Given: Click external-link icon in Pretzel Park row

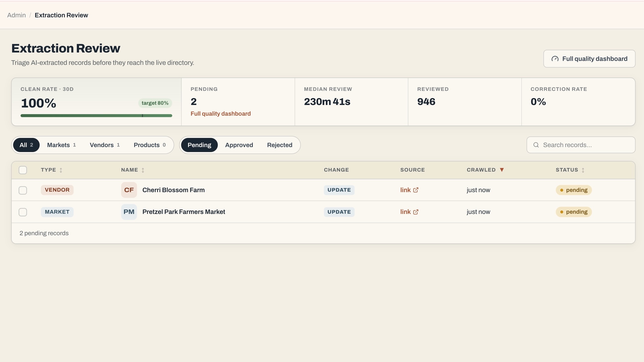Looking at the screenshot, I should click(x=416, y=212).
